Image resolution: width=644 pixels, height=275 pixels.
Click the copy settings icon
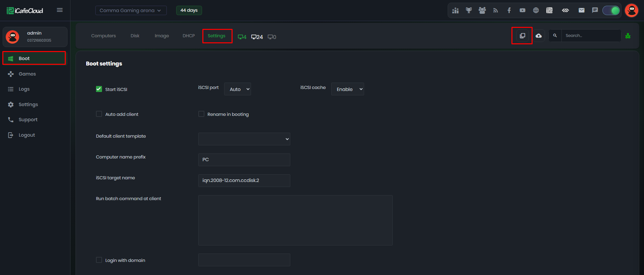pyautogui.click(x=523, y=36)
